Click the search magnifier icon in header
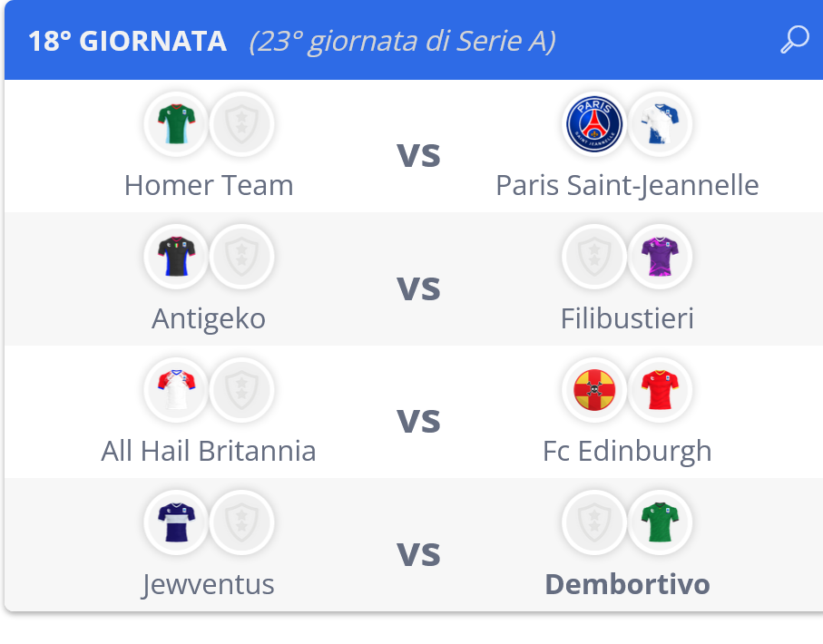The width and height of the screenshot is (823, 644). coord(795,39)
